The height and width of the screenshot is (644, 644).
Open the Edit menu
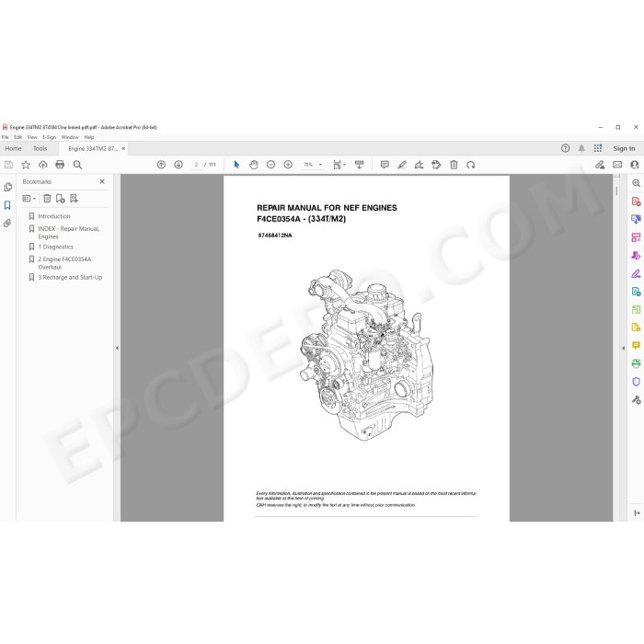pos(18,137)
